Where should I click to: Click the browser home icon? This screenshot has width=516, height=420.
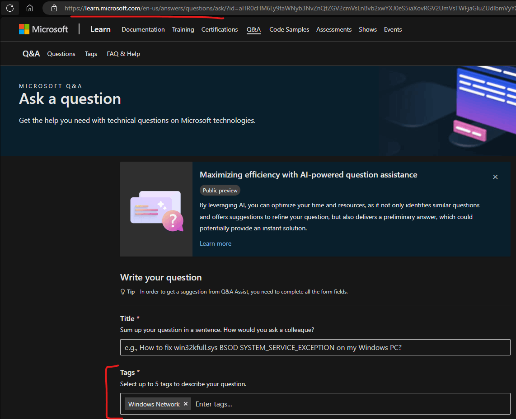coord(30,8)
